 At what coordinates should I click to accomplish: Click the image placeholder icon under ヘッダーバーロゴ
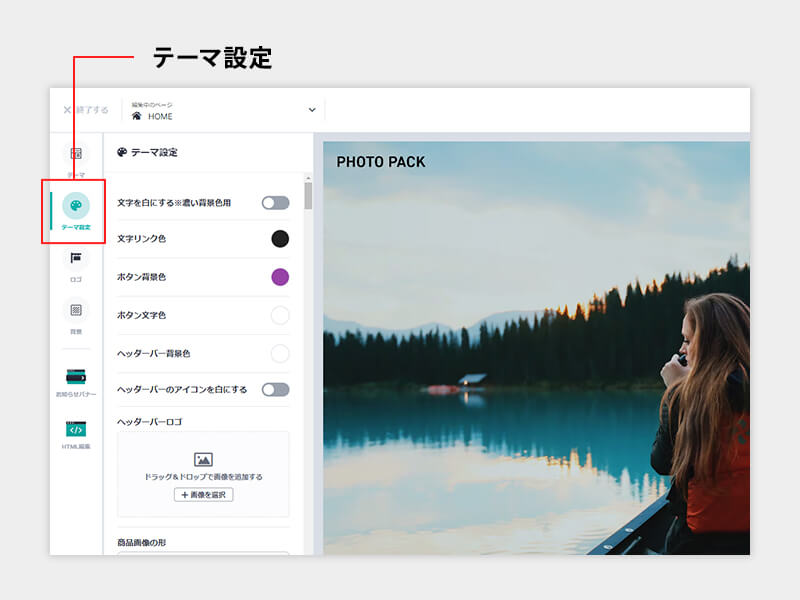click(203, 459)
